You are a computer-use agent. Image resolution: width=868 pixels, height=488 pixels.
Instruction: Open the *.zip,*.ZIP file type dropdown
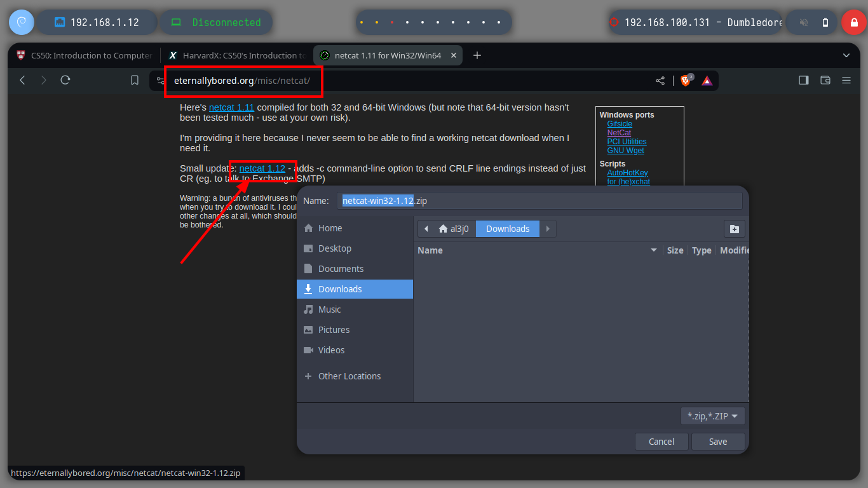pos(712,416)
